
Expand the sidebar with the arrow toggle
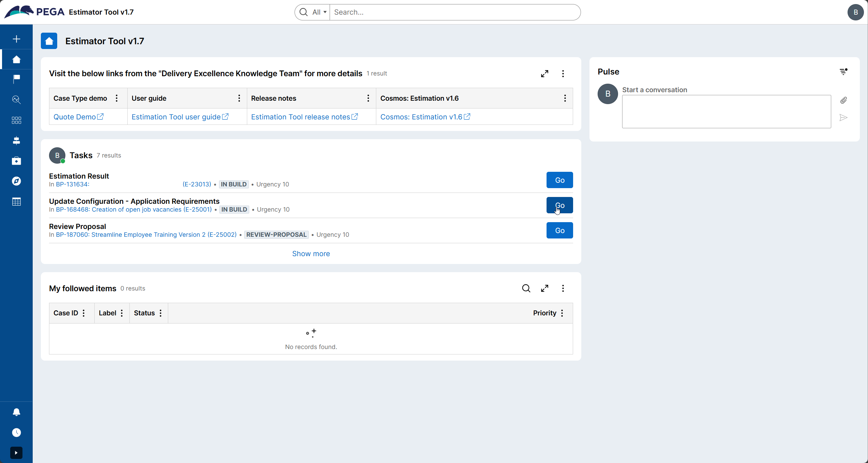click(16, 452)
